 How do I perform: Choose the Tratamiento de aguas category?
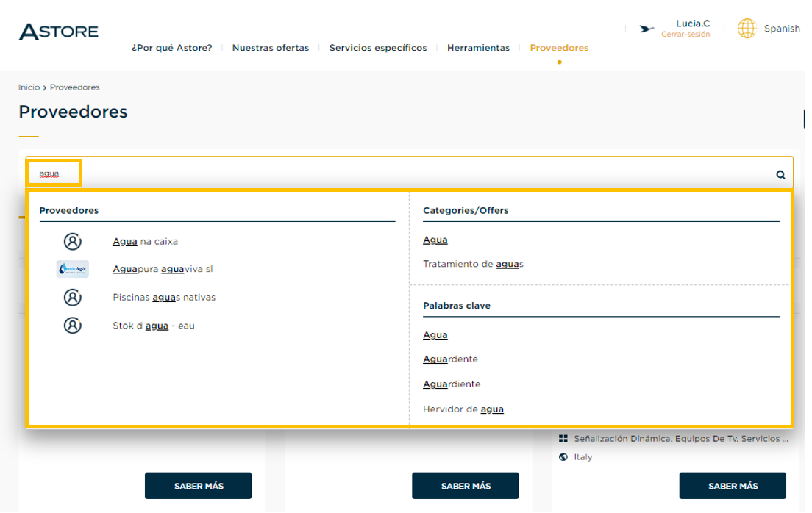[474, 264]
